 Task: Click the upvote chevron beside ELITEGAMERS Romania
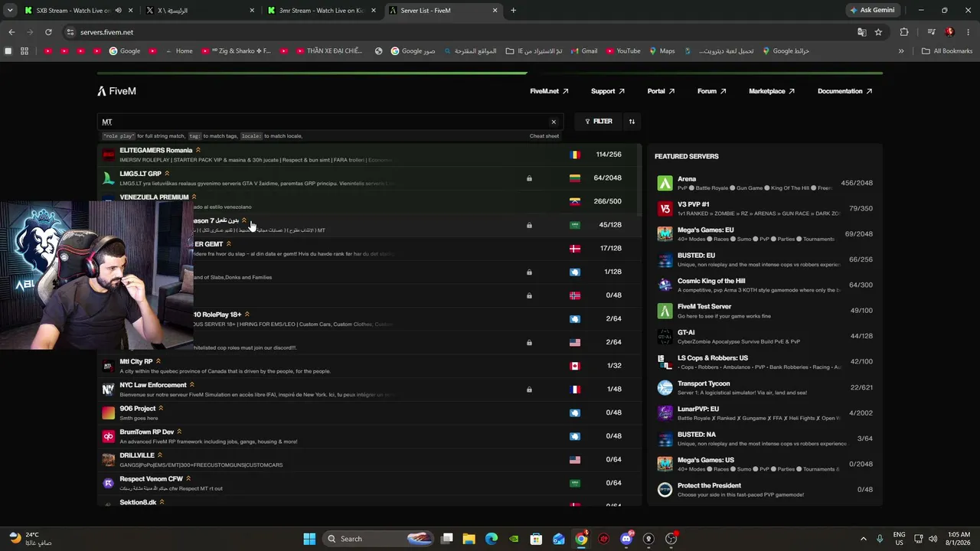coord(198,150)
